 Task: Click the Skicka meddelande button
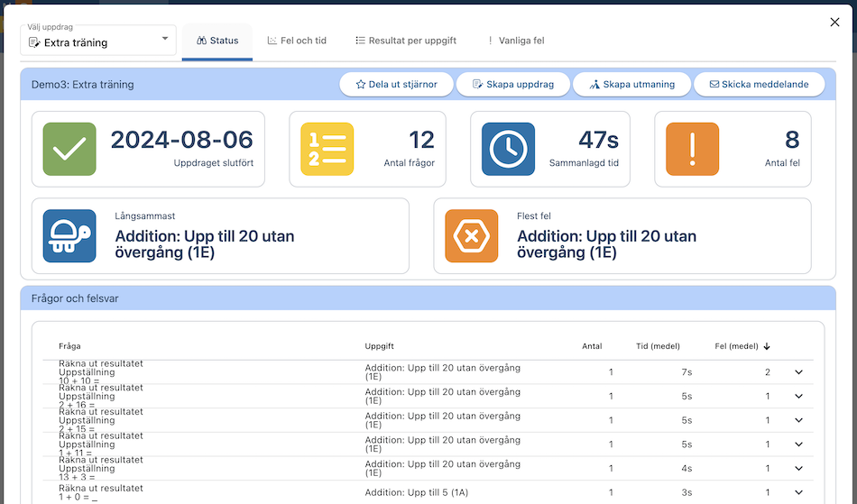click(760, 85)
